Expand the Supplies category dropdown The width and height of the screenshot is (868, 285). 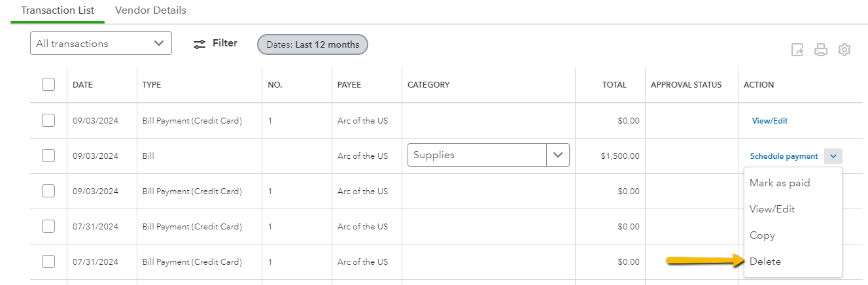coord(558,155)
